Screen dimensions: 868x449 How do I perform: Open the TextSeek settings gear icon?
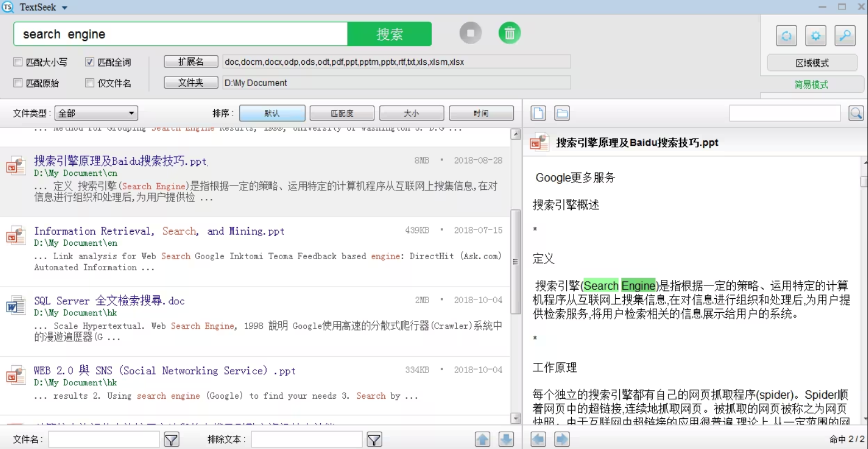(816, 35)
